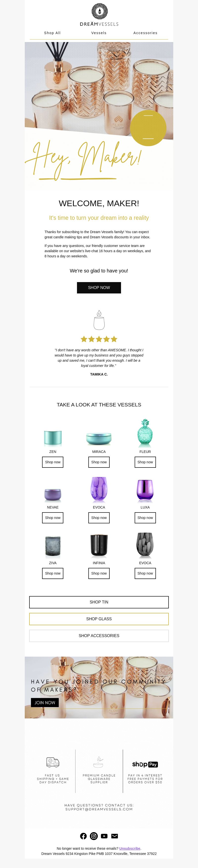Select the INFINIA black vessel thumbnail

(x=99, y=545)
